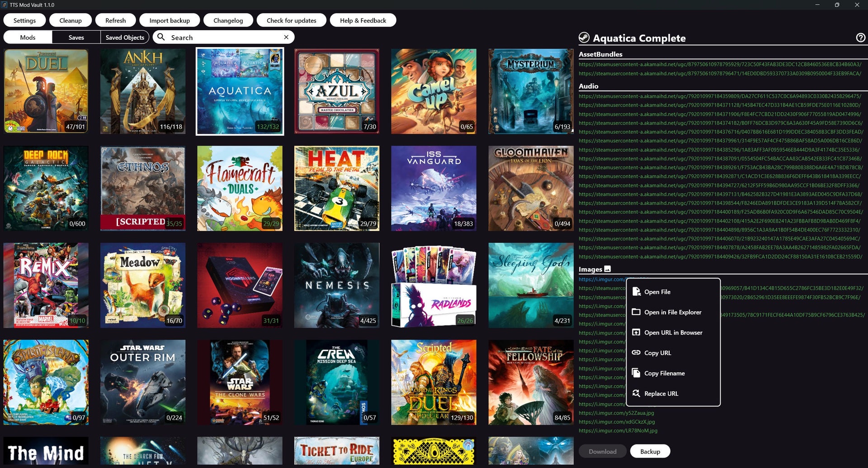868x468 pixels.
Task: Click the Steam icon beside Aquatica Complete
Action: (584, 38)
